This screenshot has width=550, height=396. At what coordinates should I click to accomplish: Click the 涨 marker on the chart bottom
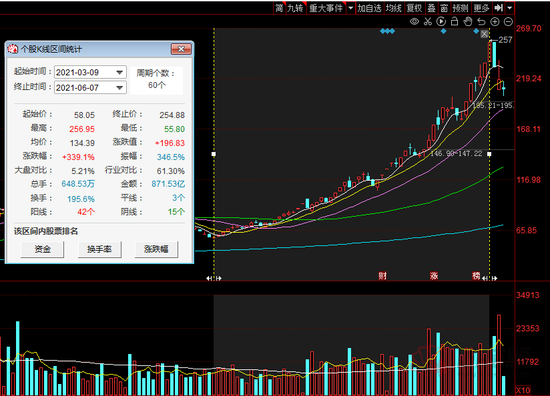(x=434, y=276)
